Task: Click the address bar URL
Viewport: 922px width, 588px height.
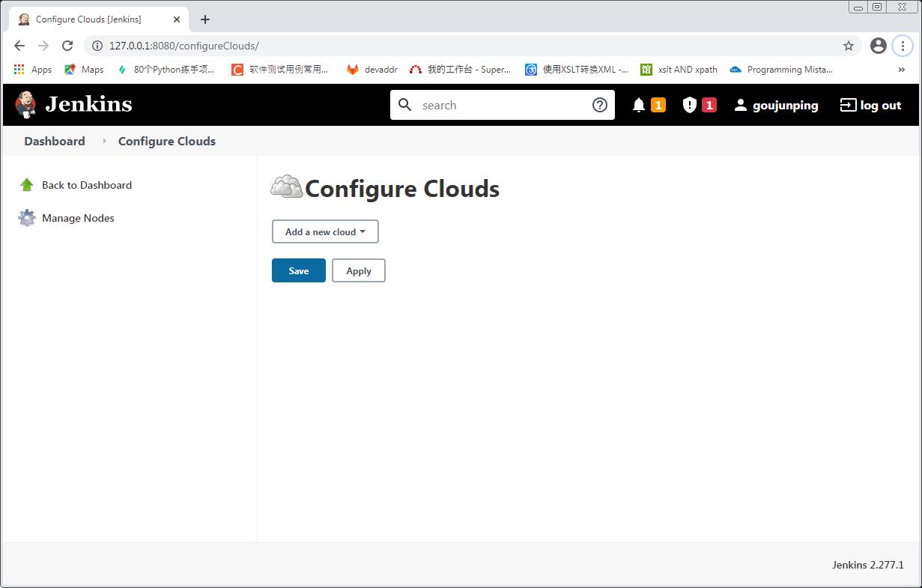Action: (x=184, y=46)
